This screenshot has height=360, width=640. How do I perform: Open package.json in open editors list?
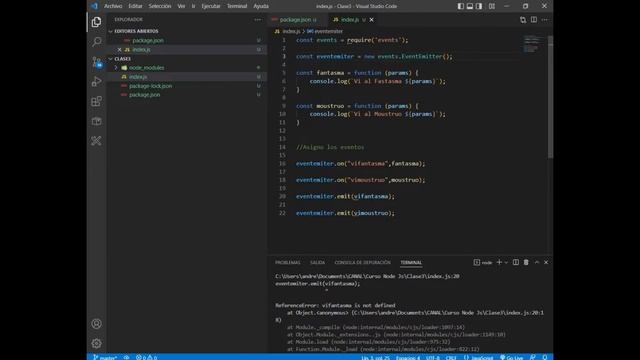148,40
